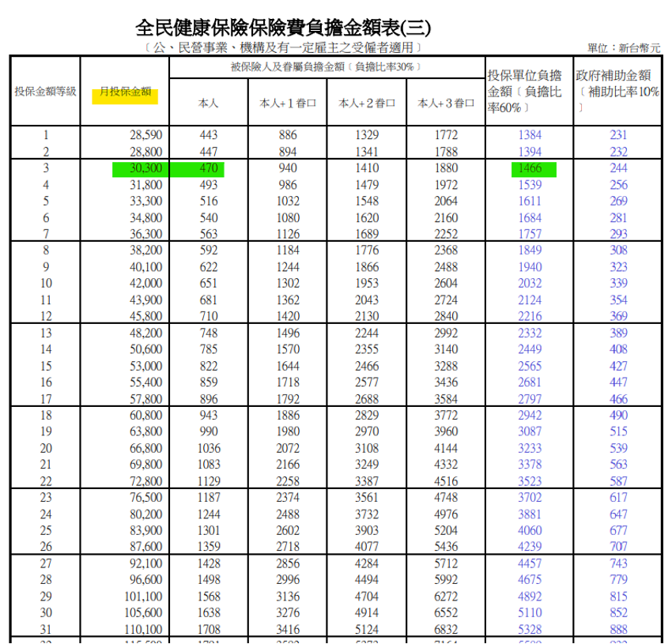This screenshot has width=672, height=644.
Task: Select the 本人+2眷口 column header
Action: pos(367,104)
